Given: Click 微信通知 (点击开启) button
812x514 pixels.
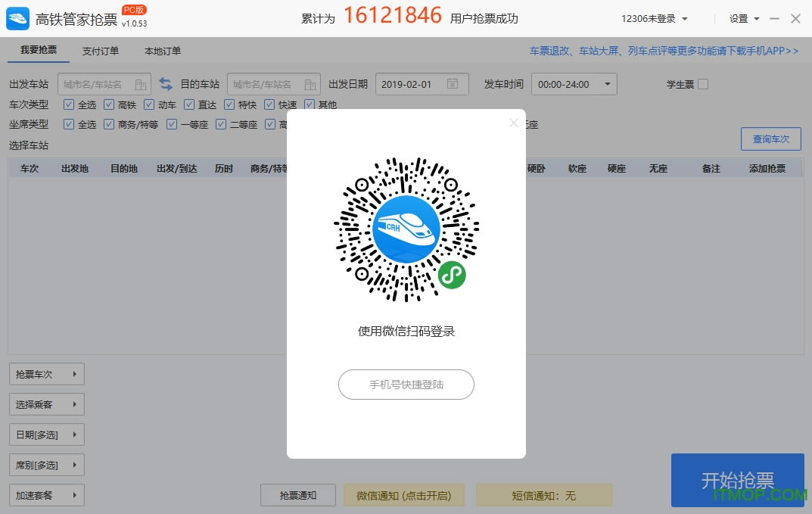Looking at the screenshot, I should click(404, 495).
